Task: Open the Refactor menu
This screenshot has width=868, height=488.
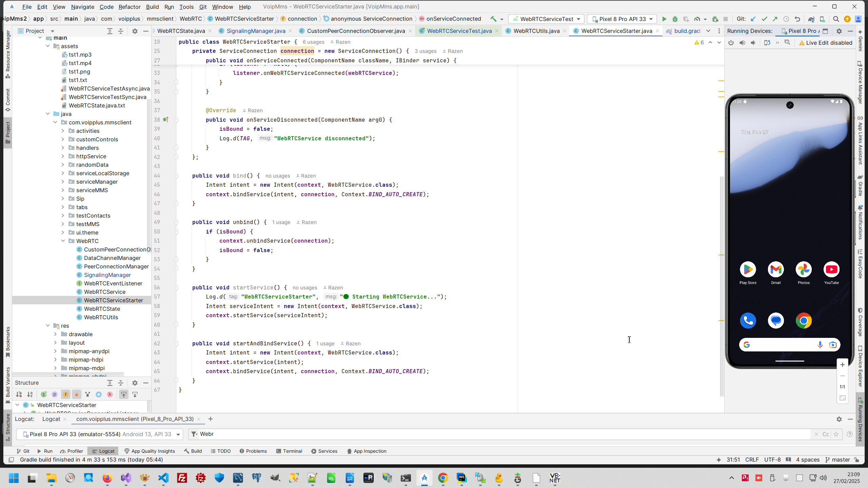Action: tap(129, 7)
